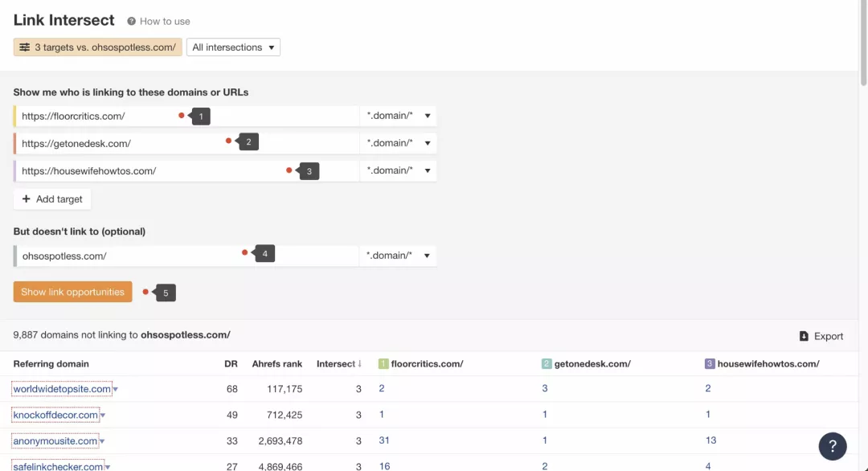868x471 pixels.
Task: Open mode dropdown for floorcritics.com target
Action: coord(398,116)
